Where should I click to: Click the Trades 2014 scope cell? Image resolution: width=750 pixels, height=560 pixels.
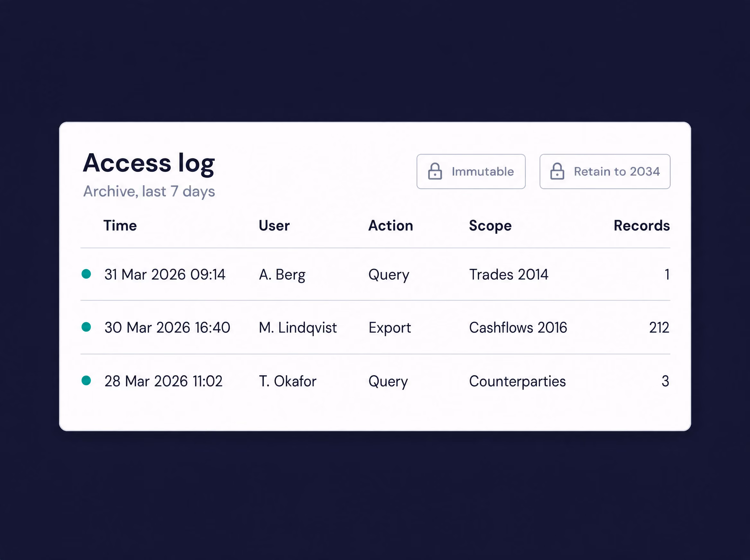[x=509, y=275]
